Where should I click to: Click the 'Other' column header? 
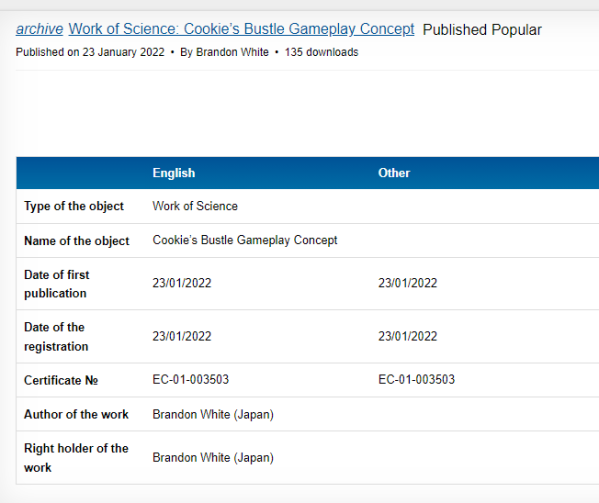click(x=394, y=173)
